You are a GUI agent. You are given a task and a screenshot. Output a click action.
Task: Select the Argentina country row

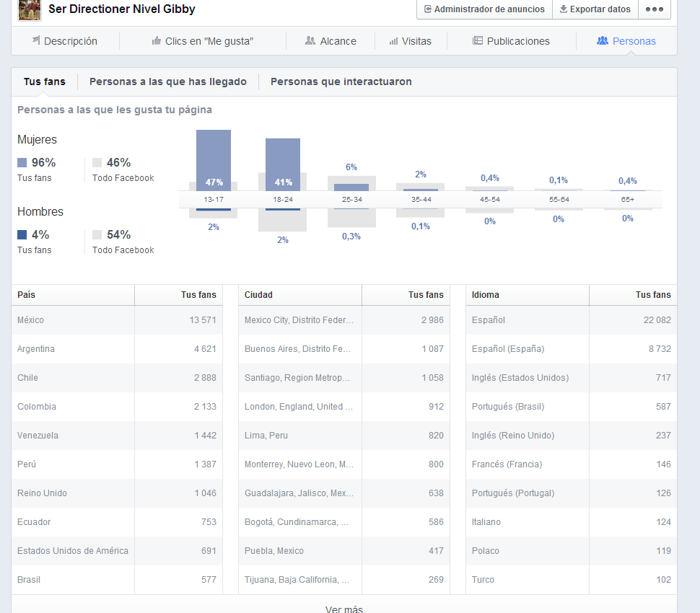point(117,349)
